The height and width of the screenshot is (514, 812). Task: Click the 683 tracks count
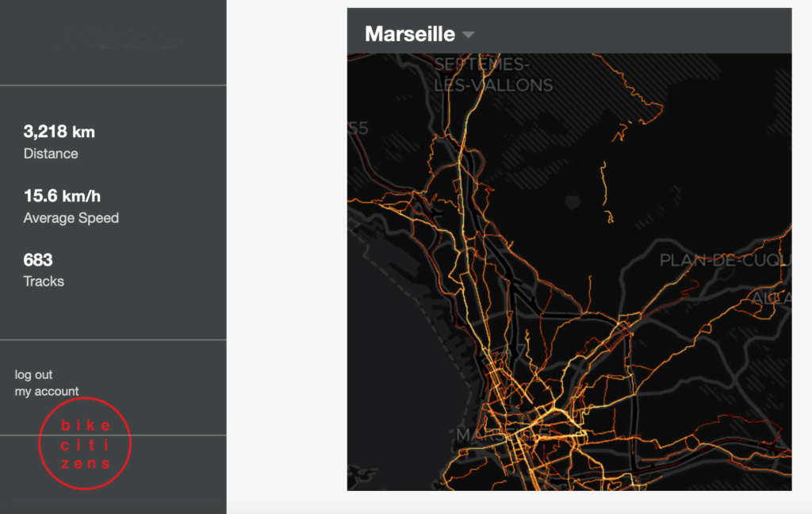[x=38, y=259]
